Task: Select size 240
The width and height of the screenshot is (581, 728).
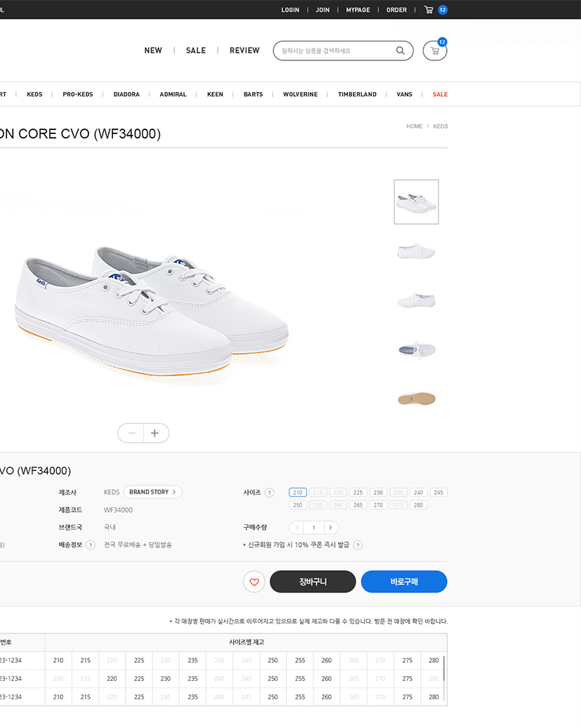Action: (418, 492)
